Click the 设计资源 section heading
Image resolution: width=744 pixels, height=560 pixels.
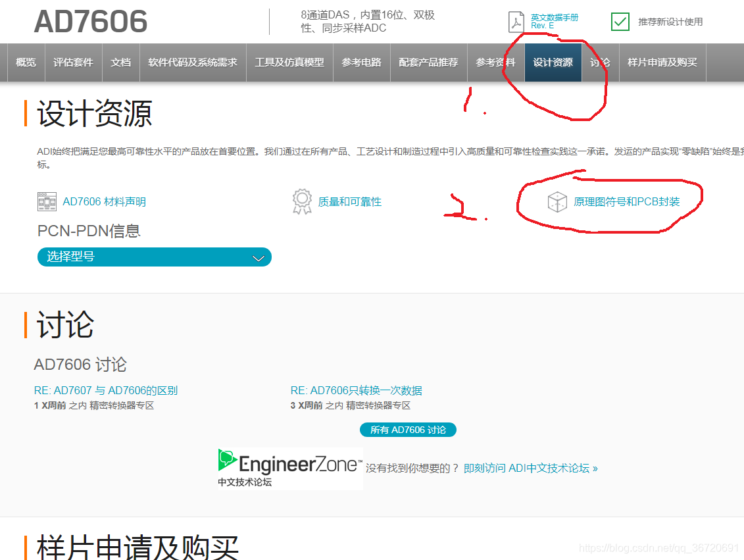coord(95,113)
